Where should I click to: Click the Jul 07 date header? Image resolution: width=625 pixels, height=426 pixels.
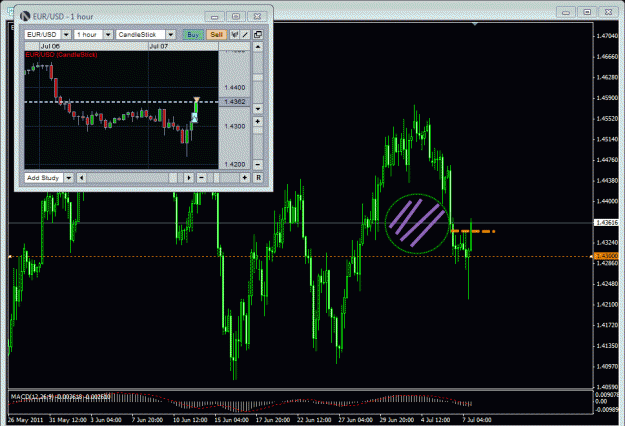tap(159, 46)
